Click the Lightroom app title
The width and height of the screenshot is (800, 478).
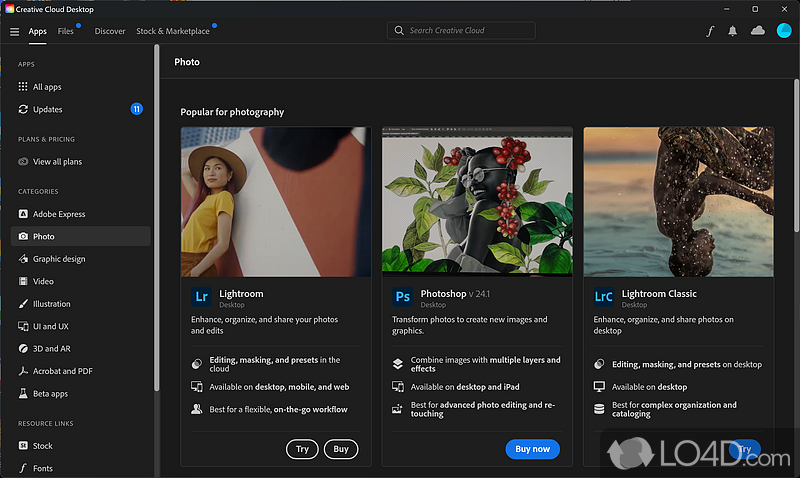241,294
